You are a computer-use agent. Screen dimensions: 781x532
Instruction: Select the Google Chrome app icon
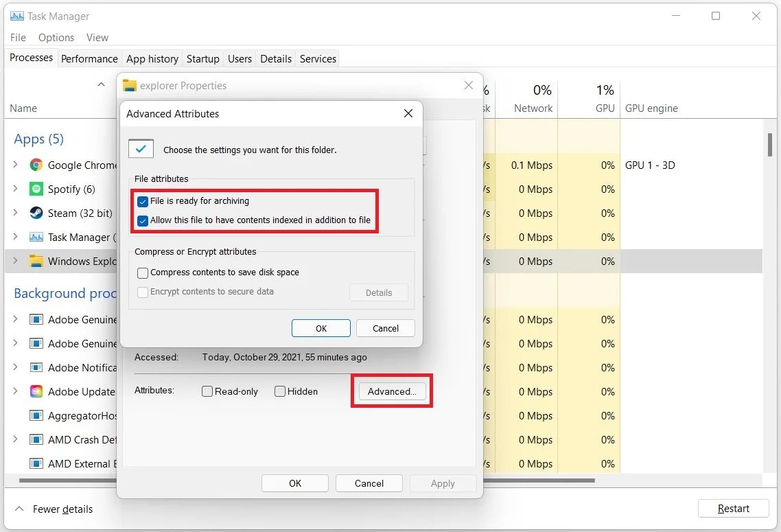point(35,165)
